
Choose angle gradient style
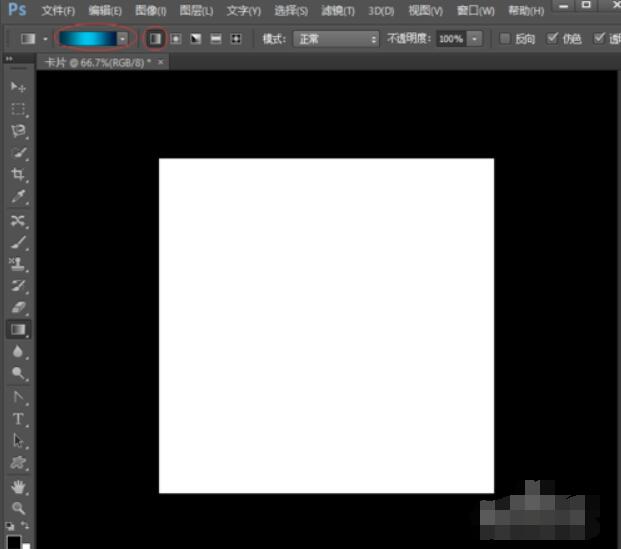pos(196,39)
